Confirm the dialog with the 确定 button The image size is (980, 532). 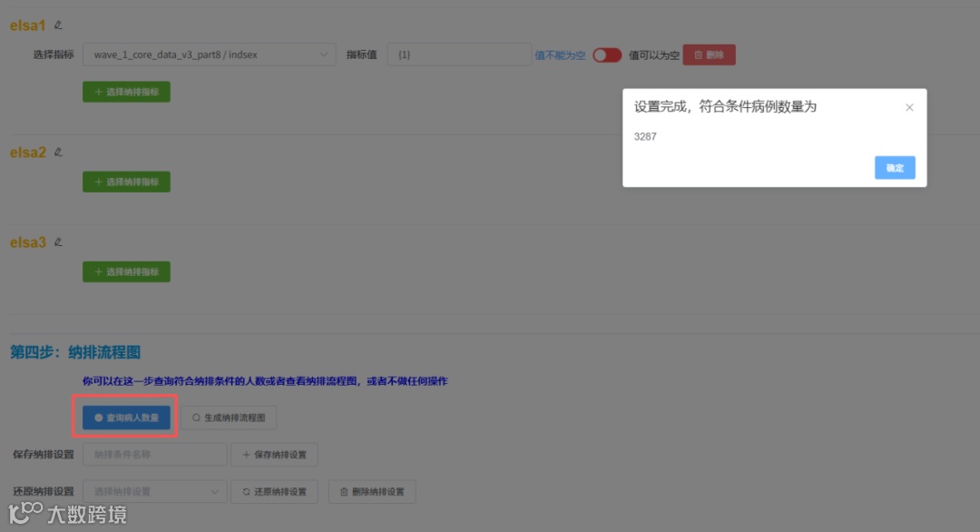tap(895, 168)
